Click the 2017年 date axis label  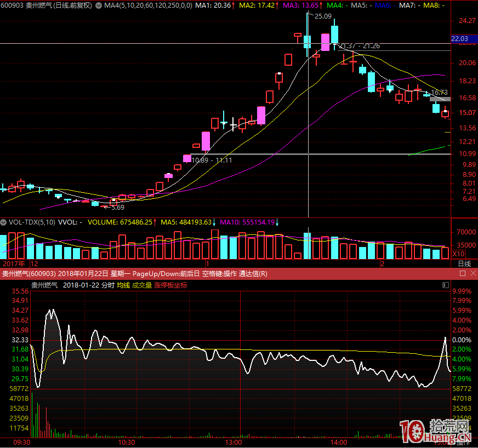click(x=14, y=264)
